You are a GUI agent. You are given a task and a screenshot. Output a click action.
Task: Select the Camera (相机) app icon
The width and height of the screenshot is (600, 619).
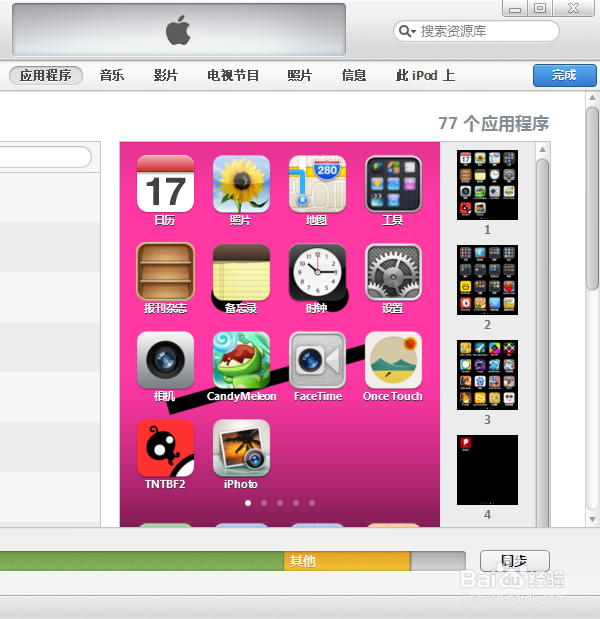tap(165, 360)
